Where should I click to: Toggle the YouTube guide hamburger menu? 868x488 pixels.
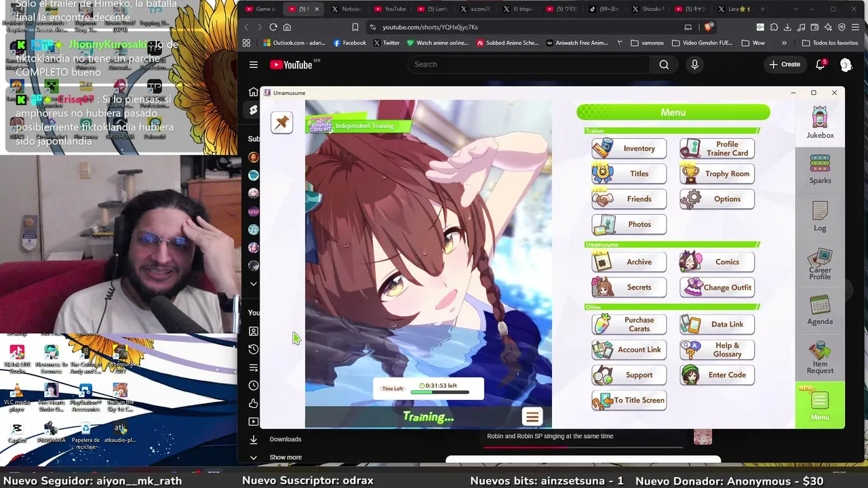pyautogui.click(x=254, y=64)
